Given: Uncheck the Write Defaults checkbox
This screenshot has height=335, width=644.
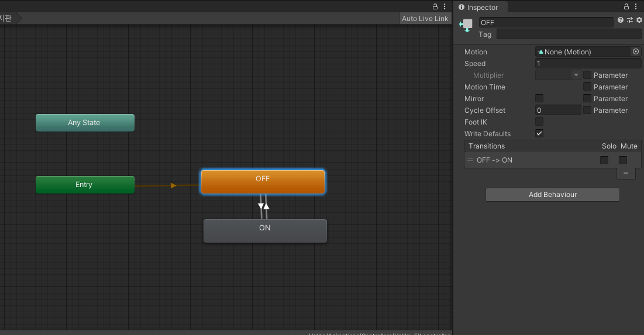Looking at the screenshot, I should click(539, 133).
